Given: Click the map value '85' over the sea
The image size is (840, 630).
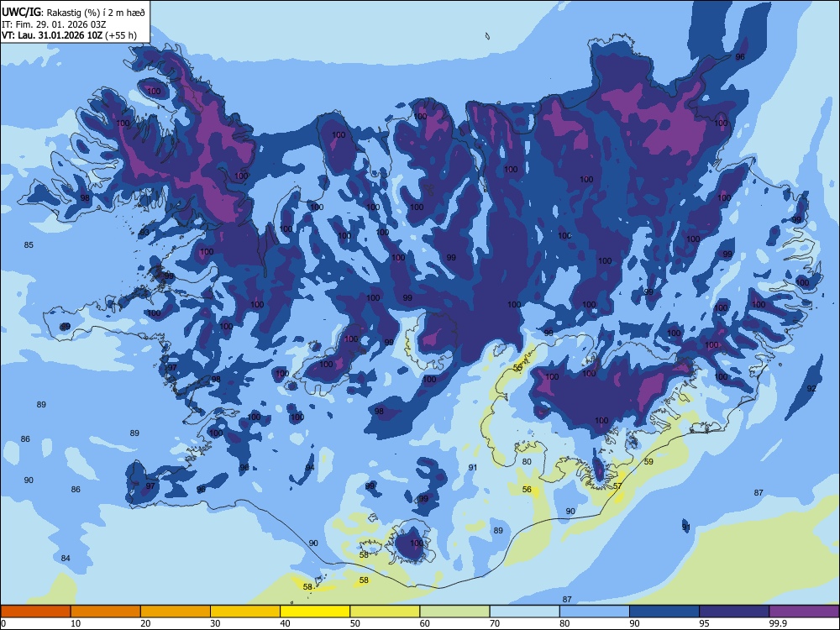Looking at the screenshot, I should click(29, 244).
